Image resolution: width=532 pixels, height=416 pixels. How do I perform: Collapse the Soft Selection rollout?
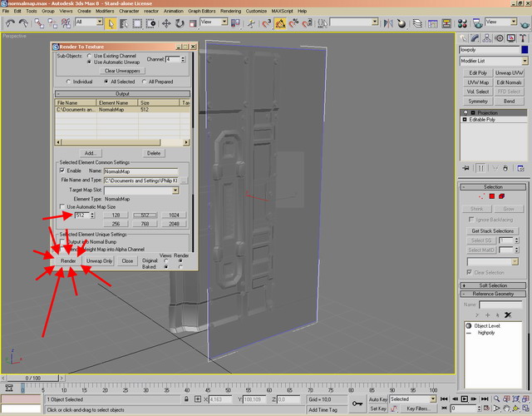tap(493, 285)
